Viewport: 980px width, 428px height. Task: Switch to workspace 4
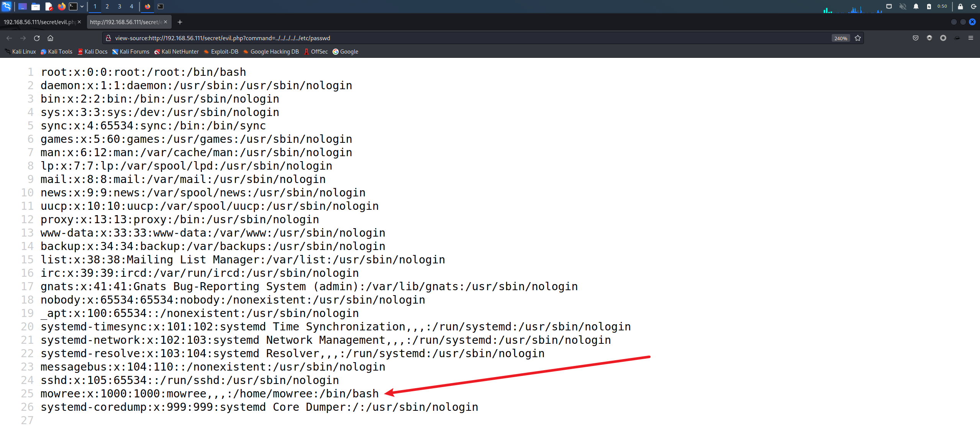tap(131, 6)
